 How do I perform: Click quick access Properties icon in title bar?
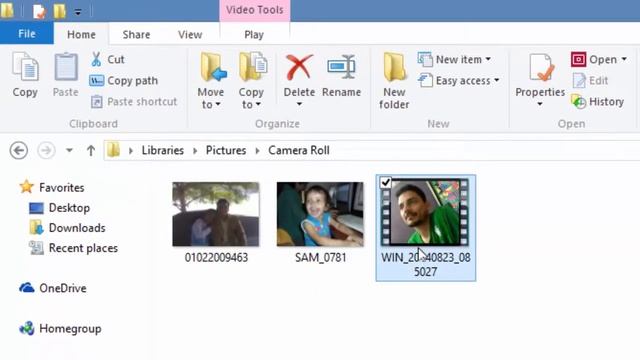(39, 11)
